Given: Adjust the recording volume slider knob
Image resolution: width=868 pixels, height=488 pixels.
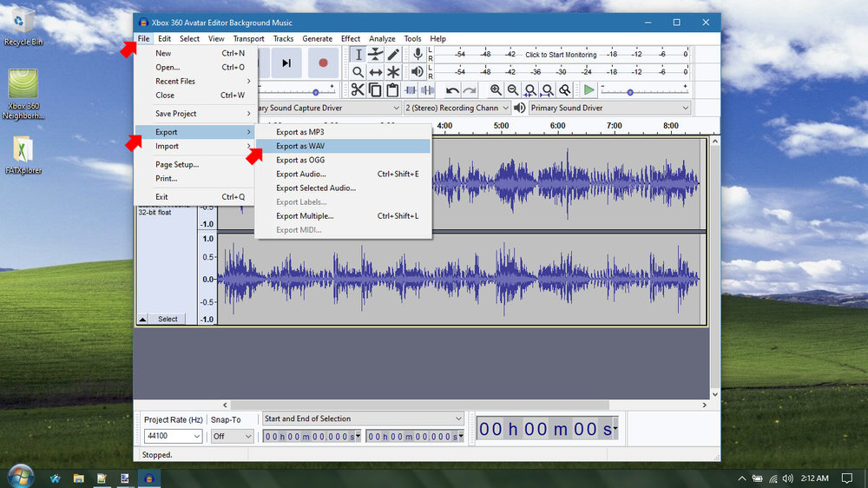Looking at the screenshot, I should point(316,93).
